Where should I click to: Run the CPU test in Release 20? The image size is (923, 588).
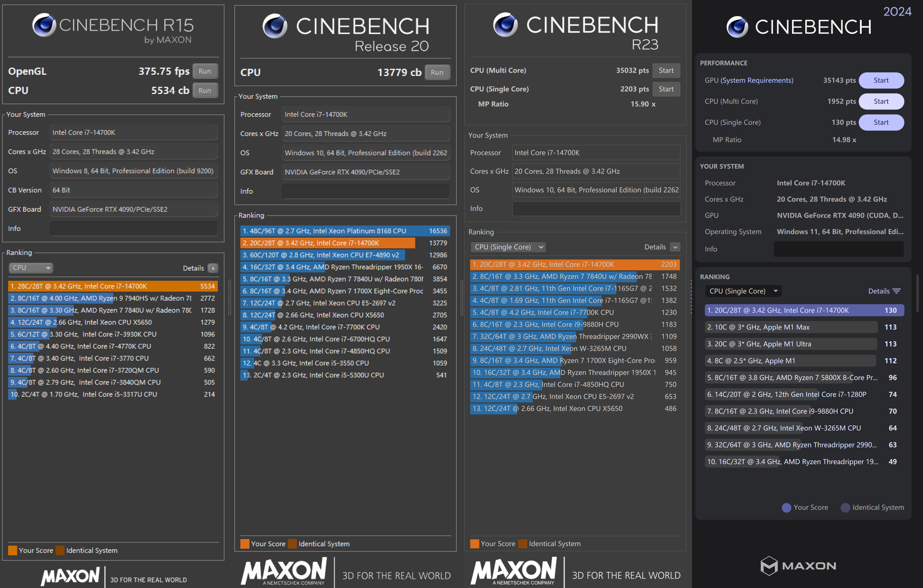click(x=437, y=72)
